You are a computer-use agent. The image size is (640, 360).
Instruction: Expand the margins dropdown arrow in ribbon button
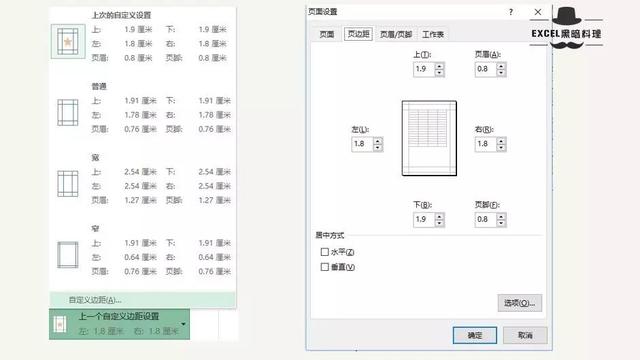tap(183, 324)
